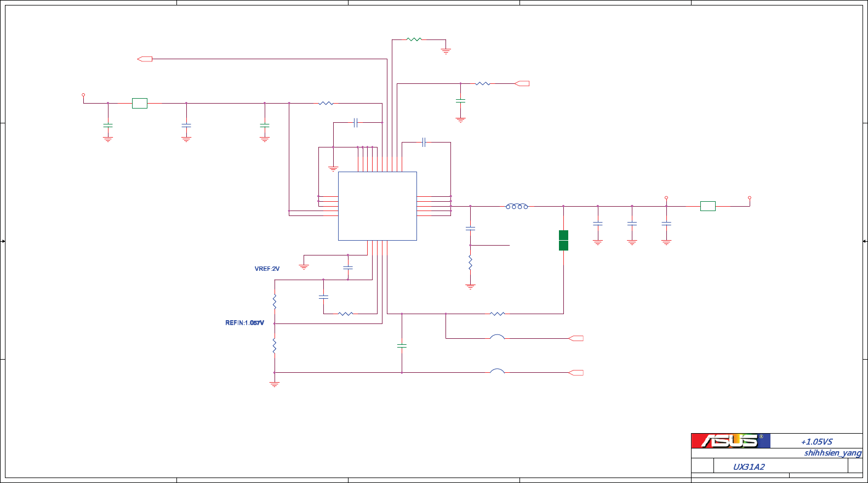Click the resistor in series on input rail
Viewport: 868px width, 483px height.
pyautogui.click(x=326, y=103)
